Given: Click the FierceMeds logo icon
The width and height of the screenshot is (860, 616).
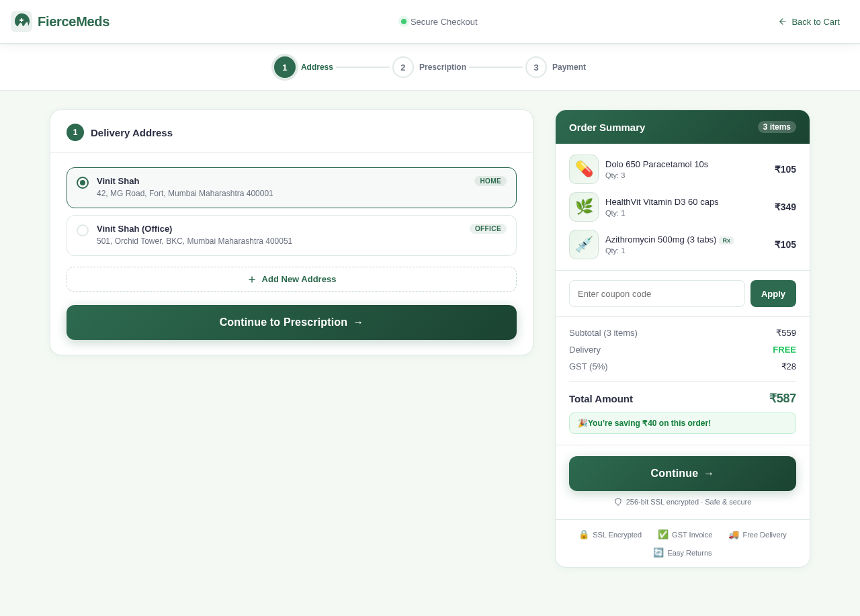Looking at the screenshot, I should (x=20, y=21).
